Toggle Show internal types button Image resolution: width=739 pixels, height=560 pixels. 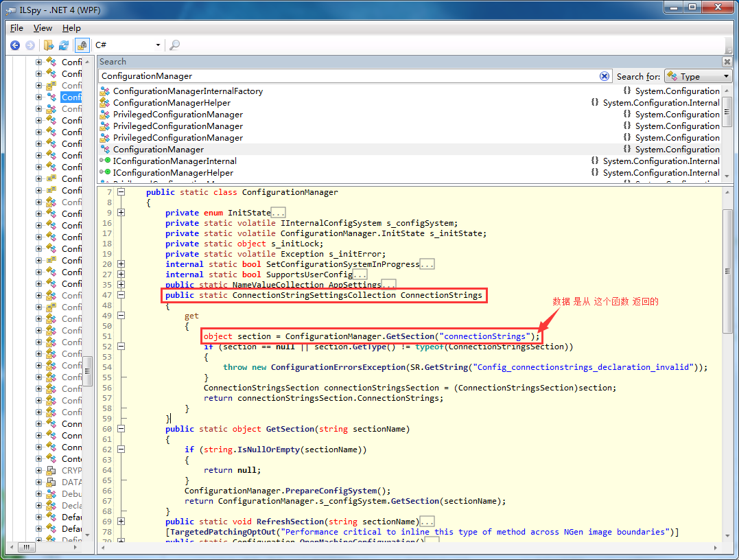tap(82, 45)
